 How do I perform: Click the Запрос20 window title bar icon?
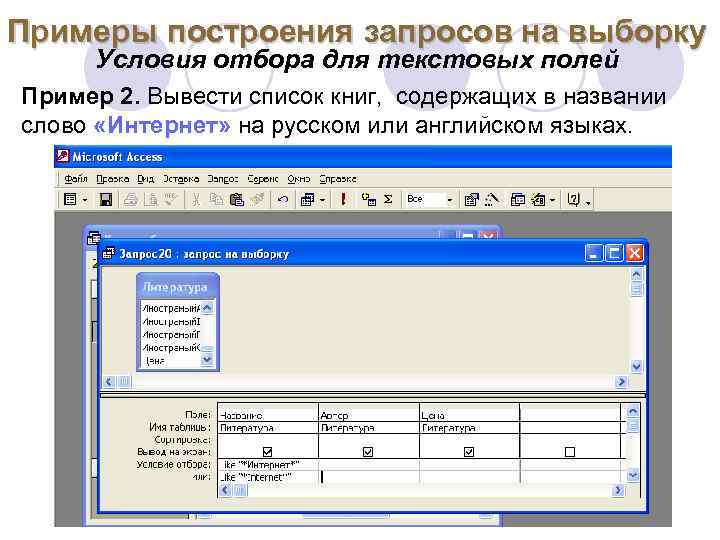tap(108, 253)
